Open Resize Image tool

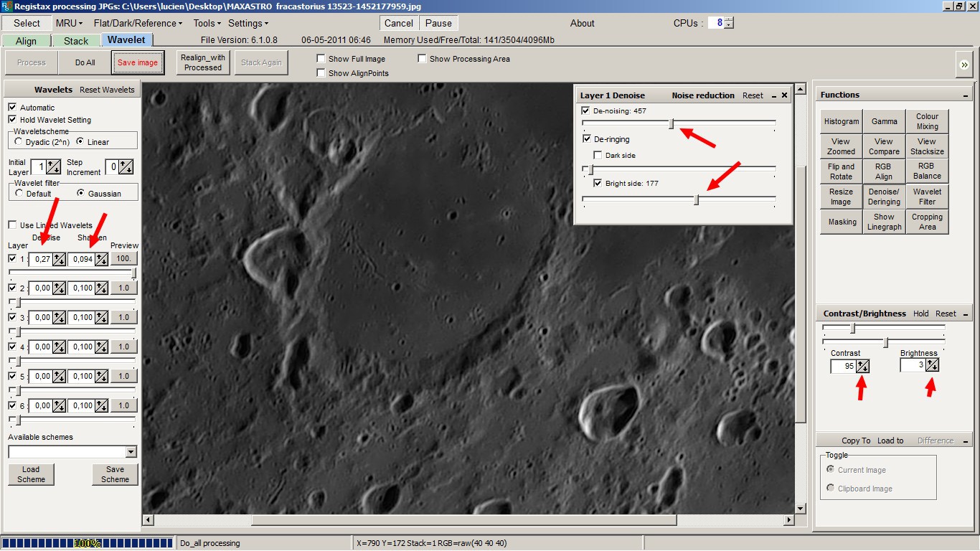842,197
